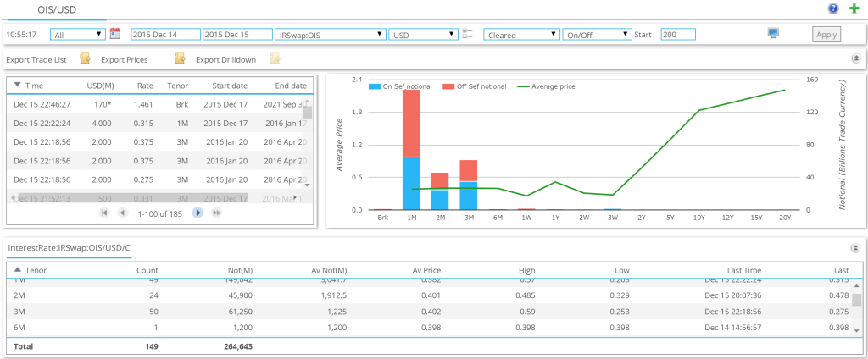This screenshot has height=359, width=868.
Task: Open the Cleared dropdown
Action: [521, 35]
